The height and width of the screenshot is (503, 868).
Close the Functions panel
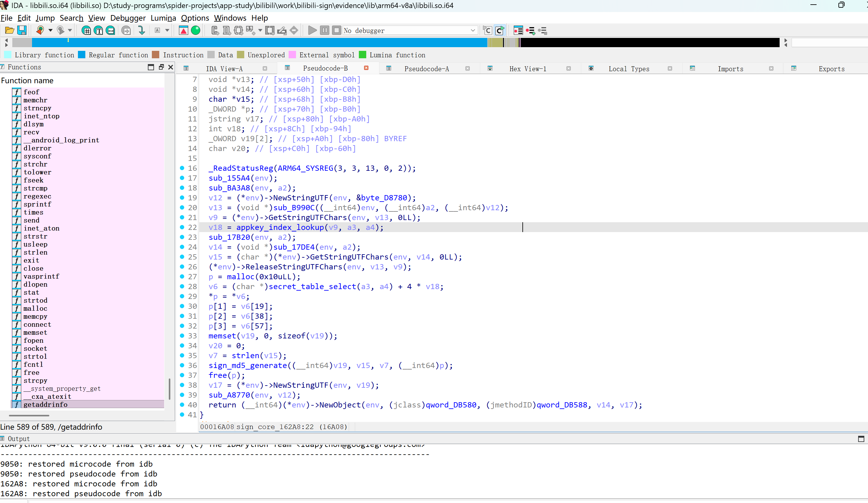click(171, 67)
